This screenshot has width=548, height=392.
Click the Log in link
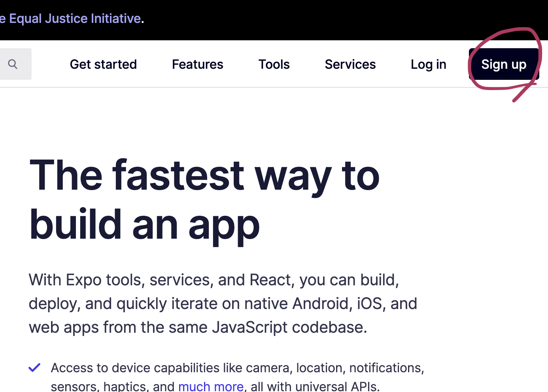click(428, 64)
